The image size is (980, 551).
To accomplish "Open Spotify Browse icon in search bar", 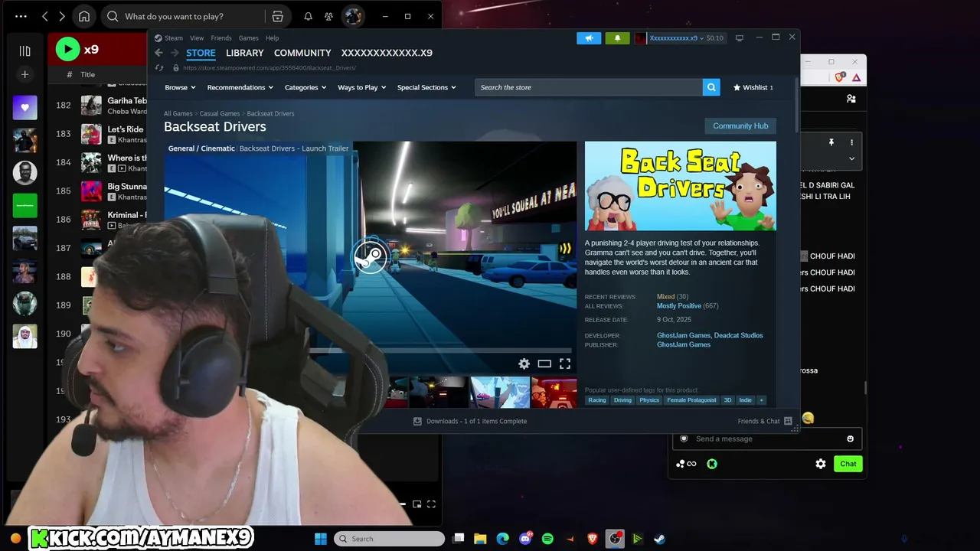I will click(x=277, y=16).
